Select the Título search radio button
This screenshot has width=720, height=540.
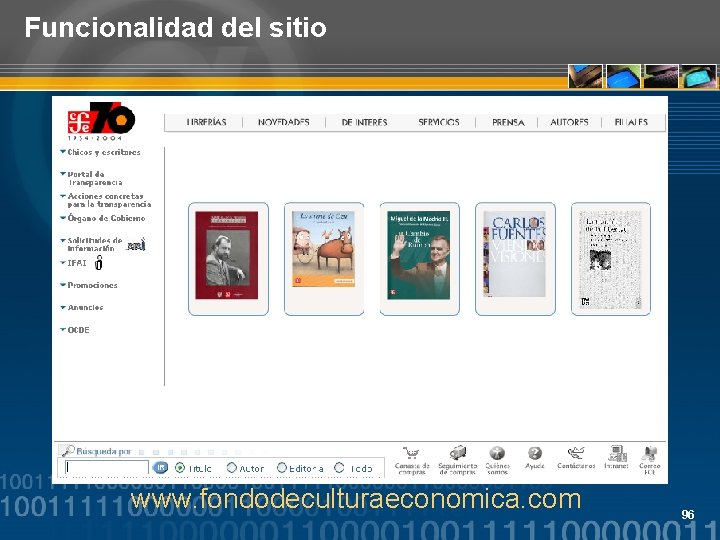pyautogui.click(x=180, y=468)
